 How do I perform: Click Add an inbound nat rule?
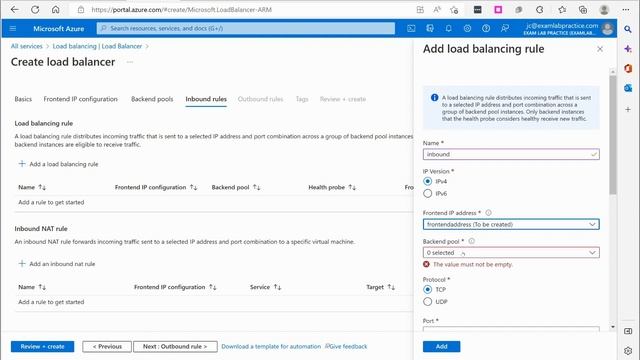[x=57, y=264]
